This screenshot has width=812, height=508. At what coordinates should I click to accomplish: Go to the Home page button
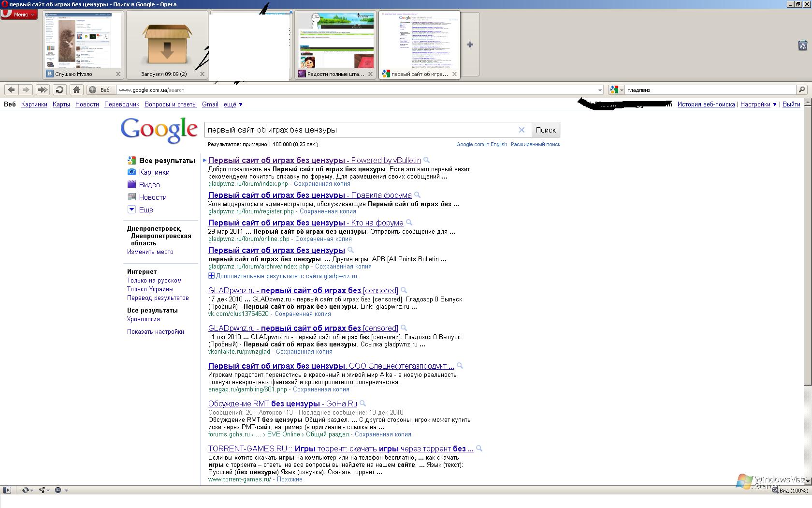[76, 90]
